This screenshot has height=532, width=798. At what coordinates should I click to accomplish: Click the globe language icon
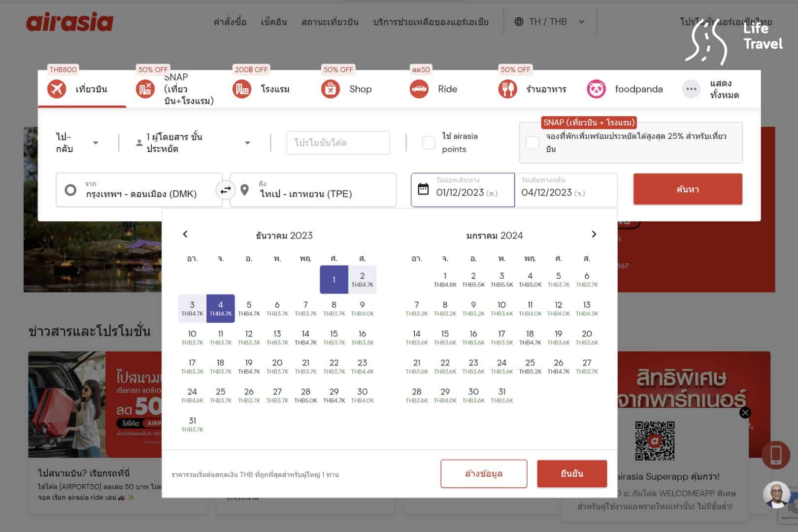(x=519, y=22)
